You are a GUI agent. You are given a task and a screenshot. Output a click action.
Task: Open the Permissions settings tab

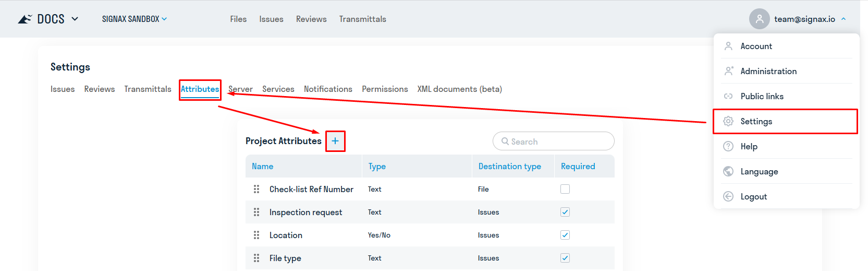point(385,89)
